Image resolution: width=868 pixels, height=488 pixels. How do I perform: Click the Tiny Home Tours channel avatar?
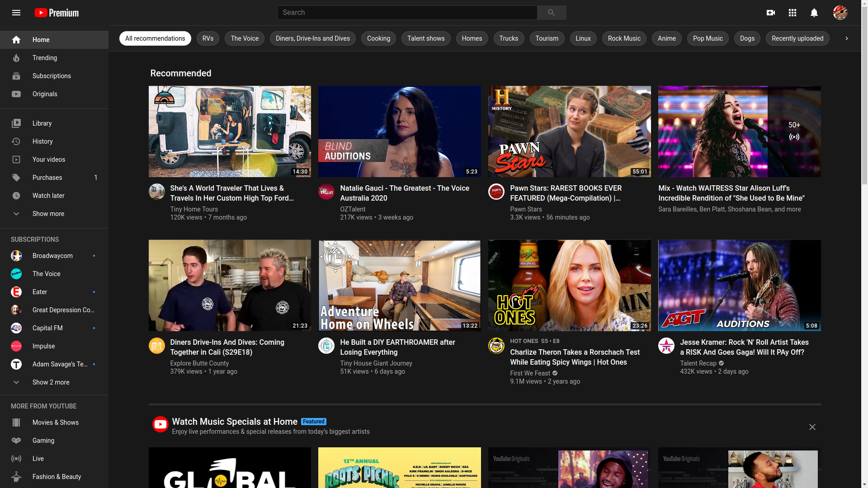pyautogui.click(x=157, y=192)
